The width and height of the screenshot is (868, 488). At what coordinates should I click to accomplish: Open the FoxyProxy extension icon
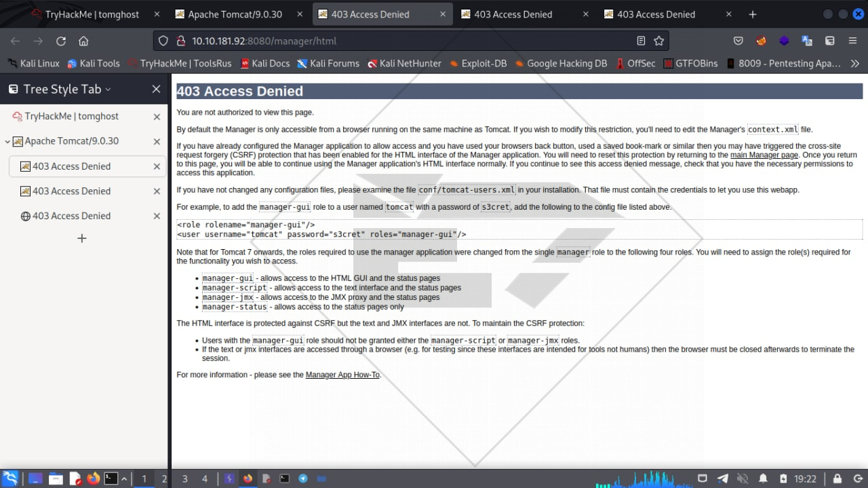pyautogui.click(x=762, y=41)
